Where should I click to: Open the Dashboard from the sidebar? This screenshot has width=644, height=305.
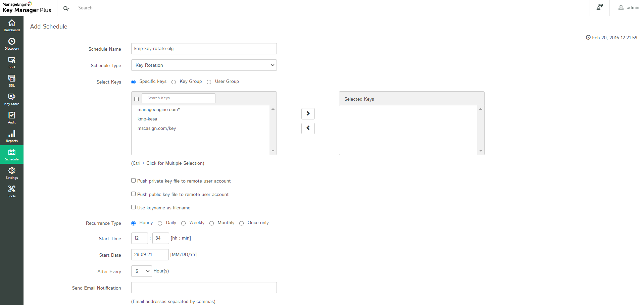[12, 25]
